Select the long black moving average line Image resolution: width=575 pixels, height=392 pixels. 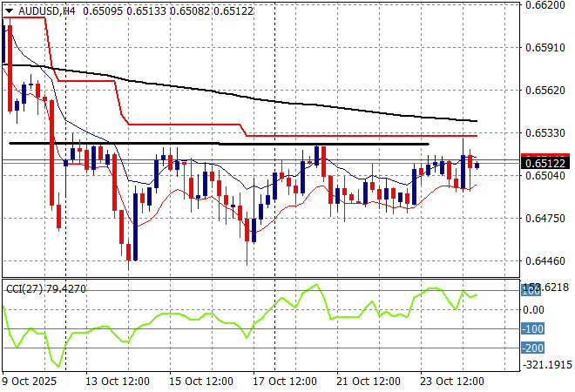(240, 96)
